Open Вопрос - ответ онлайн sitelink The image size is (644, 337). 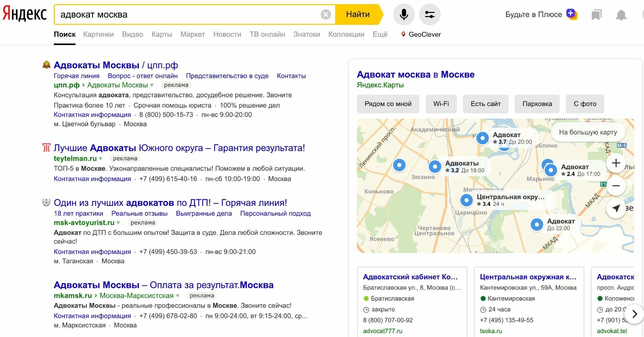coord(143,76)
